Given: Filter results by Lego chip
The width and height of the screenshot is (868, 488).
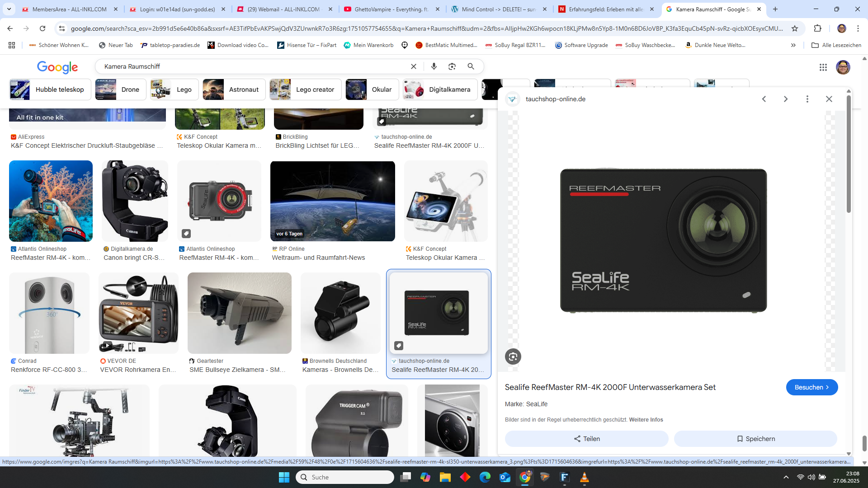Looking at the screenshot, I should pos(174,89).
